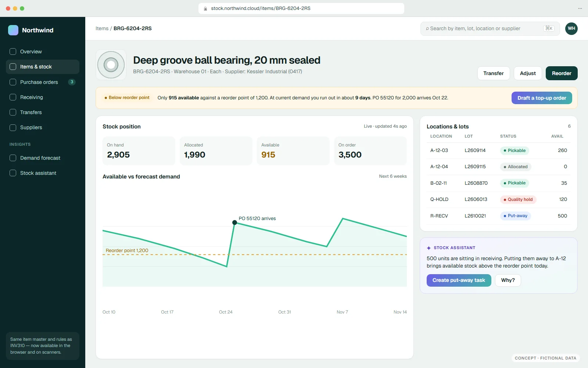Click the Items & stock sidebar icon
This screenshot has height=368, width=588.
(x=13, y=67)
